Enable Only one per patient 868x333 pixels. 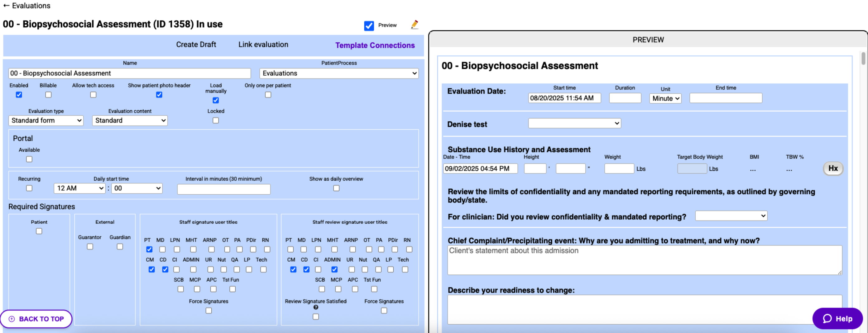click(x=268, y=95)
